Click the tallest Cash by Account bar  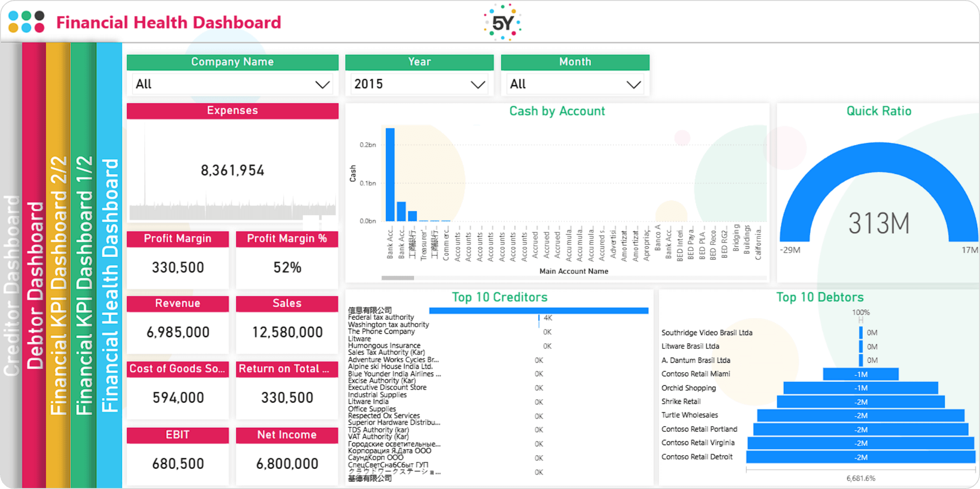pyautogui.click(x=390, y=174)
